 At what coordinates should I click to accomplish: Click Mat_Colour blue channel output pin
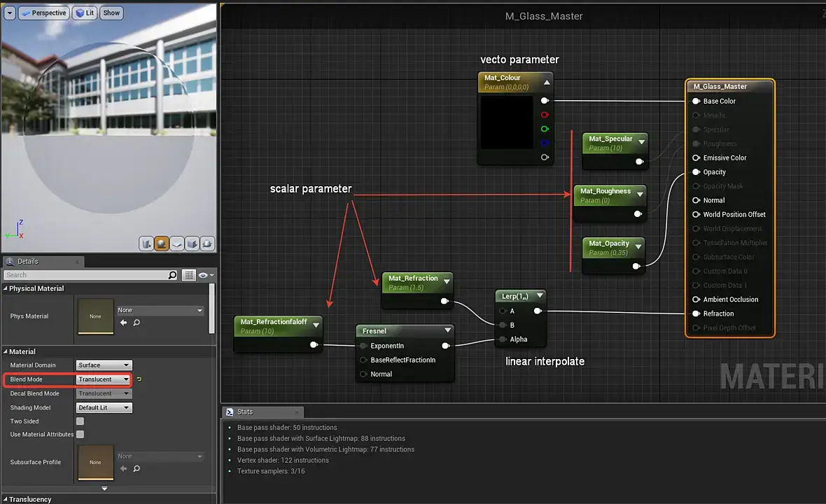545,143
